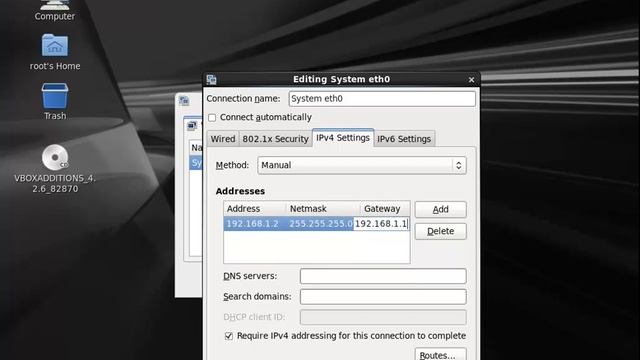Switch to the 802.1x Security tab
Screen dimensions: 640x360
pos(275,139)
